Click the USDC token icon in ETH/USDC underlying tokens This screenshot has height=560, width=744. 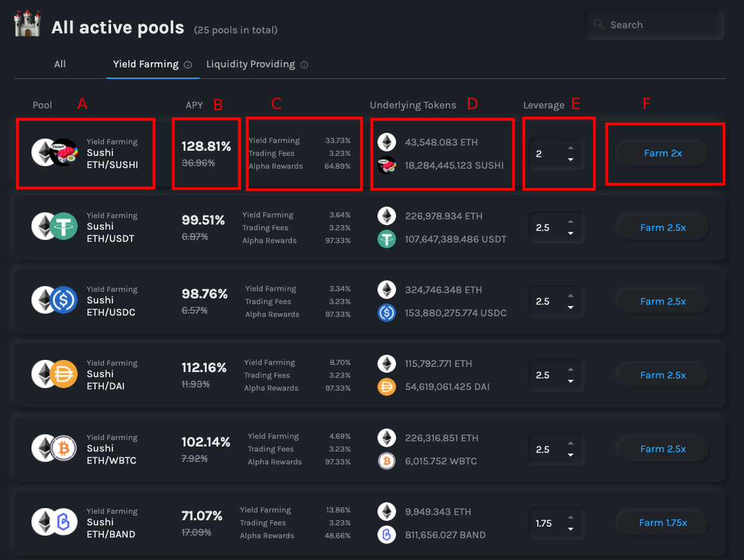click(386, 313)
